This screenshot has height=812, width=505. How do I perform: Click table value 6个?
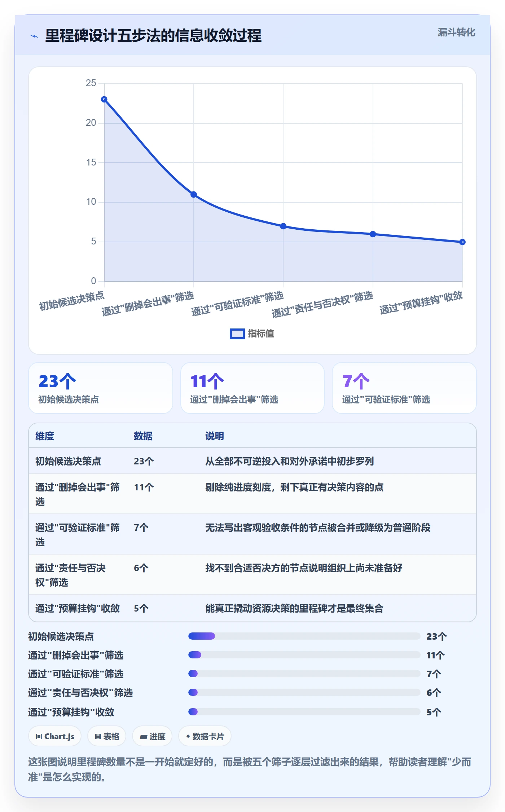click(x=141, y=568)
